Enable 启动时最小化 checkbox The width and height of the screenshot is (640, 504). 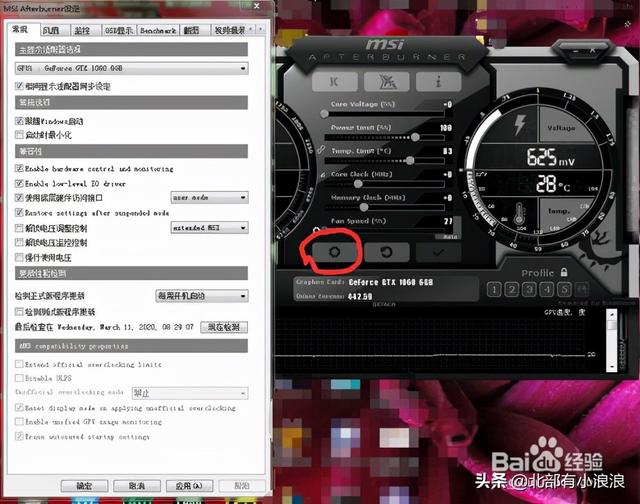pos(19,134)
